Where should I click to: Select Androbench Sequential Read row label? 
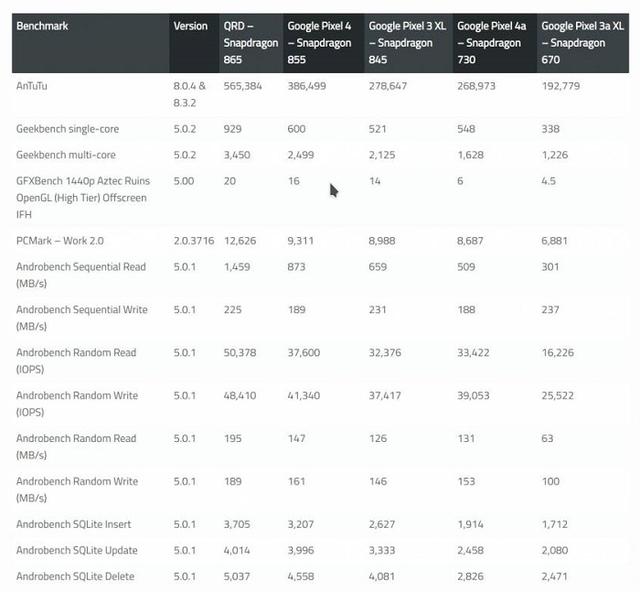[81, 275]
